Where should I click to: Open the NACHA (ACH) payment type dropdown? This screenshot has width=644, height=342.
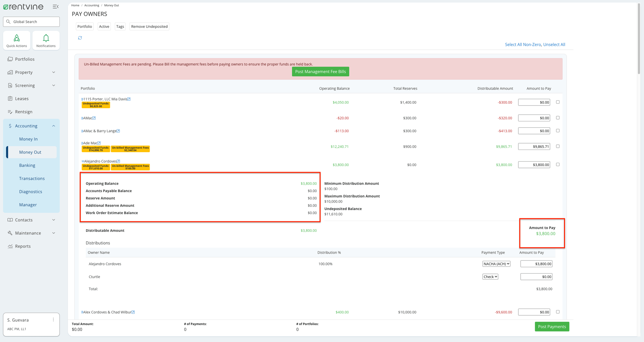pos(496,264)
